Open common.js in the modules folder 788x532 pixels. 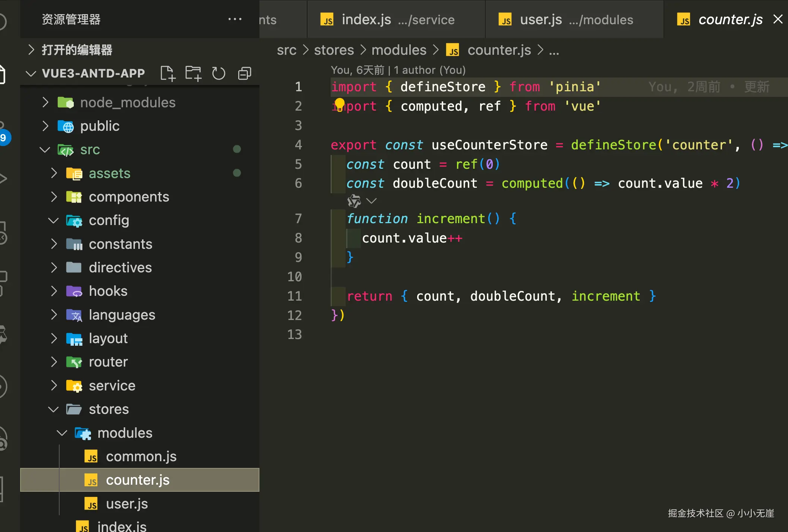tap(141, 456)
